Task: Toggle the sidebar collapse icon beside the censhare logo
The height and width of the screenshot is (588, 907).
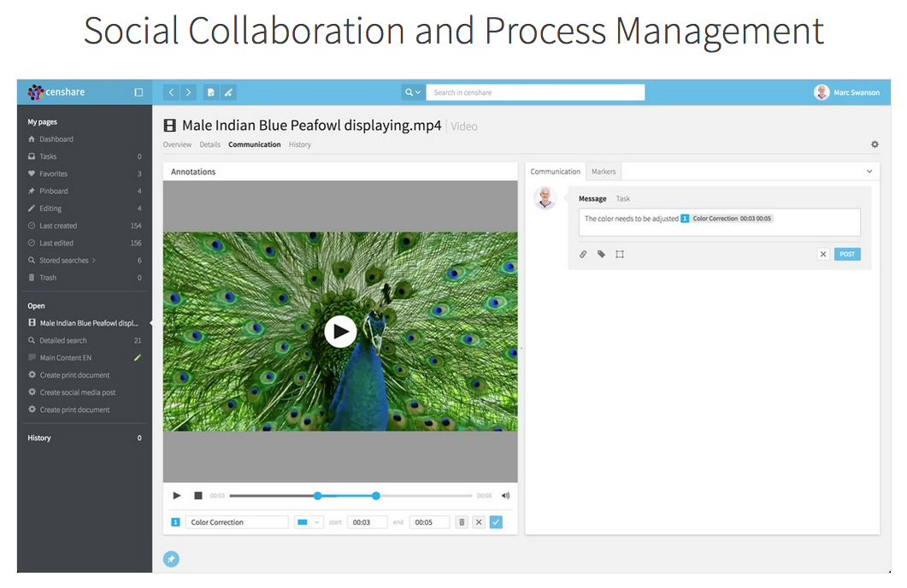Action: (x=138, y=92)
